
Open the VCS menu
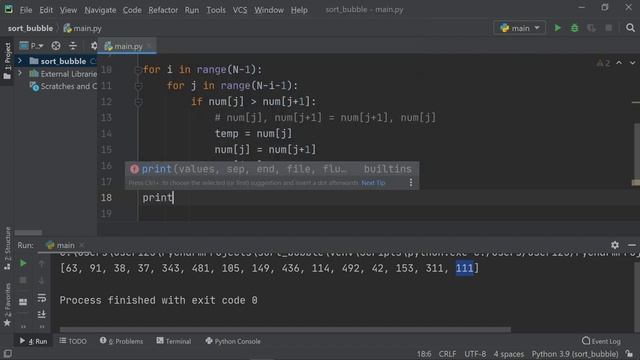[x=240, y=9]
